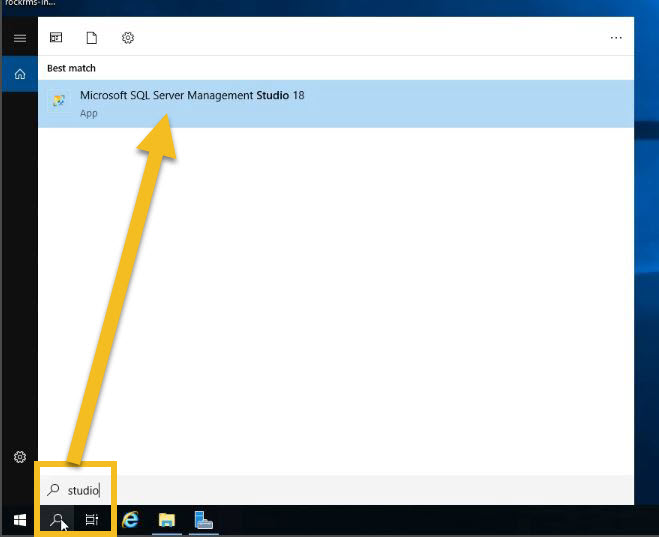The image size is (659, 537).
Task: Click the Windows Start button
Action: pyautogui.click(x=20, y=520)
